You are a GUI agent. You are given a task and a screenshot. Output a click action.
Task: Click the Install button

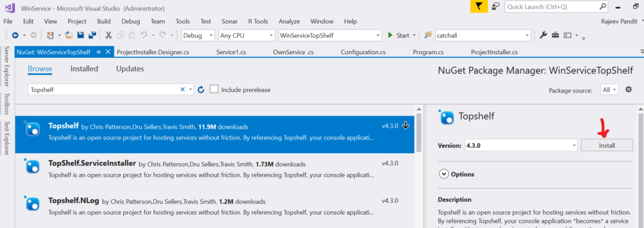pyautogui.click(x=607, y=145)
